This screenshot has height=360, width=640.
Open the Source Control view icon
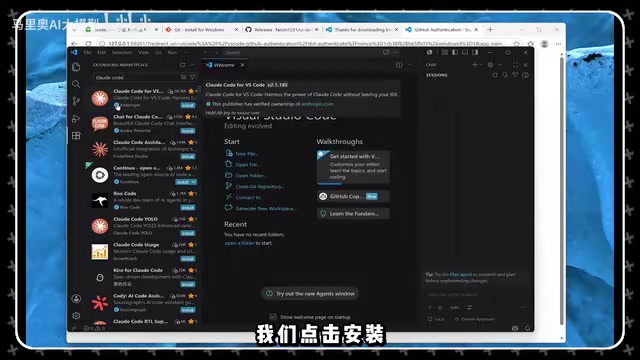[x=76, y=101]
